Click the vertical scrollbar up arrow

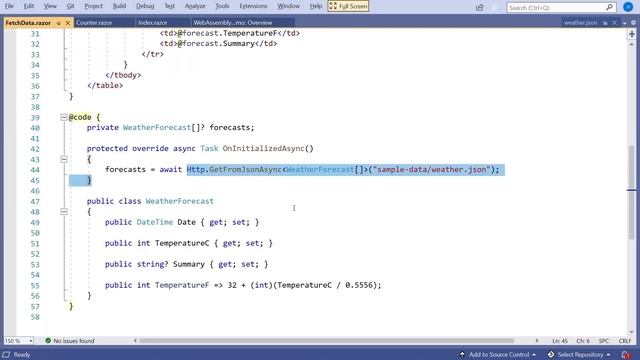632,44
